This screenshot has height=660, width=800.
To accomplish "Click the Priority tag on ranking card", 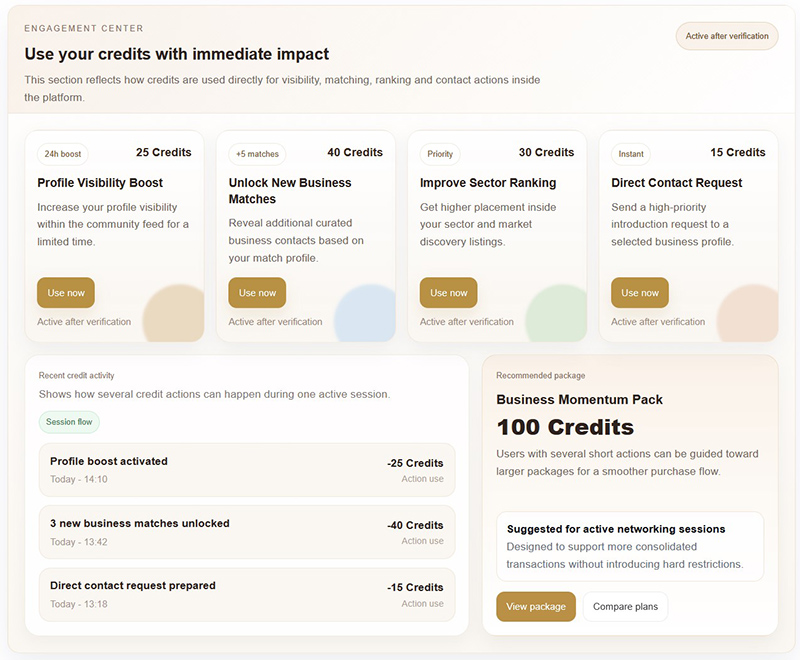I will pyautogui.click(x=440, y=154).
